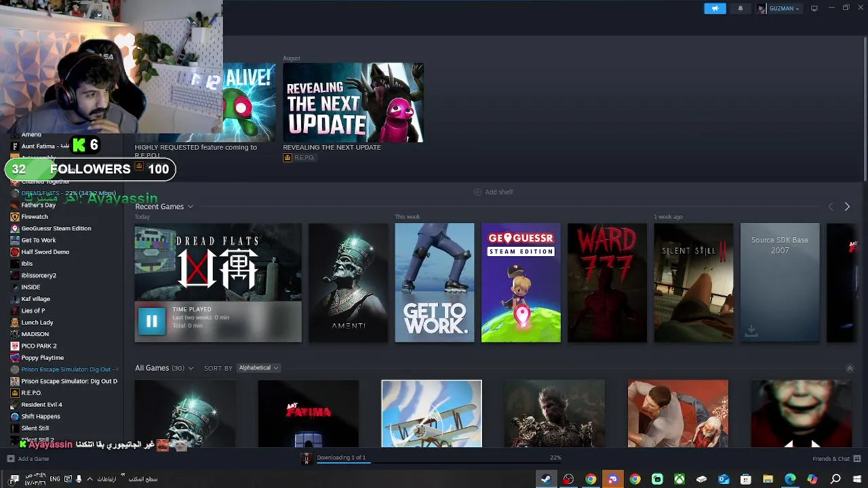The height and width of the screenshot is (488, 868).
Task: Go to next Recent Games page arrow
Action: 847,207
